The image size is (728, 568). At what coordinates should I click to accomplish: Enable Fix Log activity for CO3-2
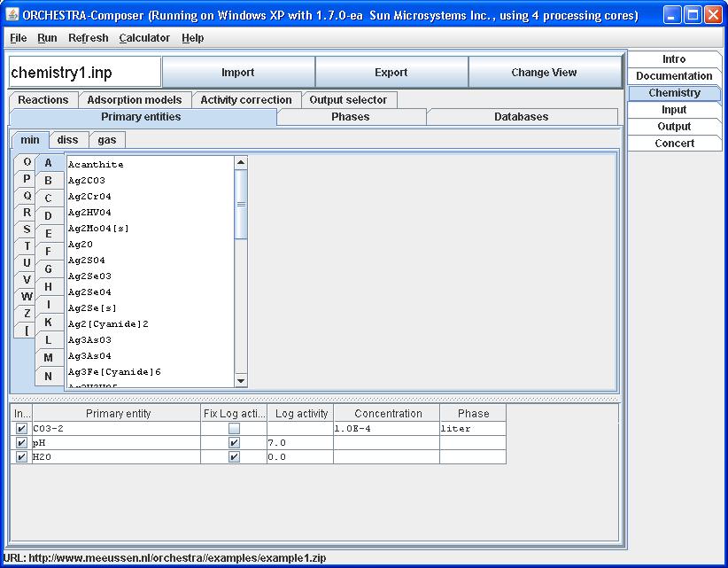coord(235,428)
